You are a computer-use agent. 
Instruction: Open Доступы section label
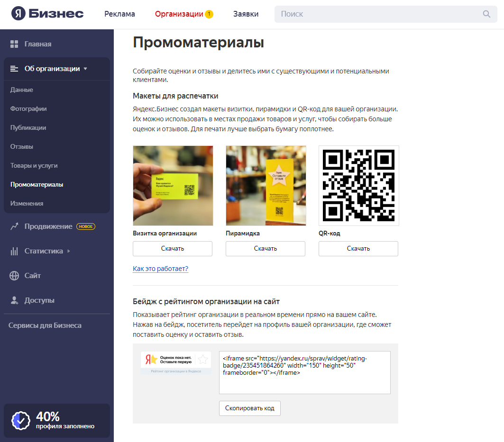click(39, 300)
